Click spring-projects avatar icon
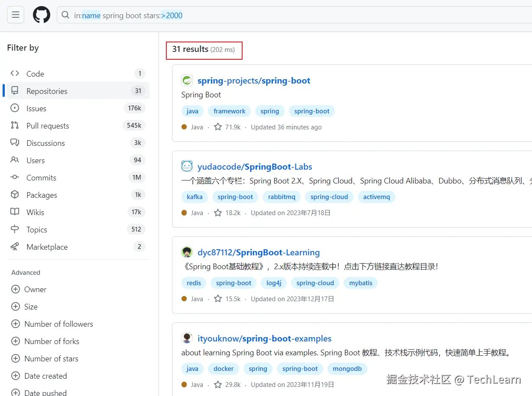Screen dimensions: 532x396 (x=187, y=80)
